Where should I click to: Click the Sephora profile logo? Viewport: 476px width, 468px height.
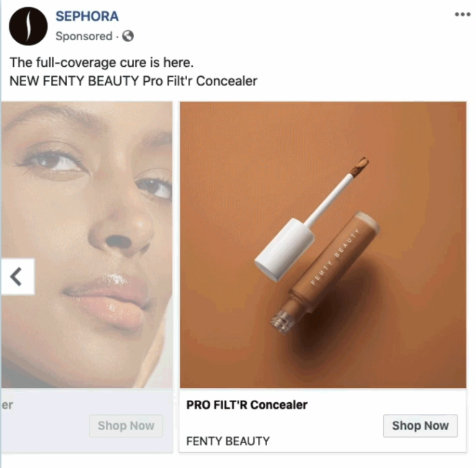tap(29, 26)
